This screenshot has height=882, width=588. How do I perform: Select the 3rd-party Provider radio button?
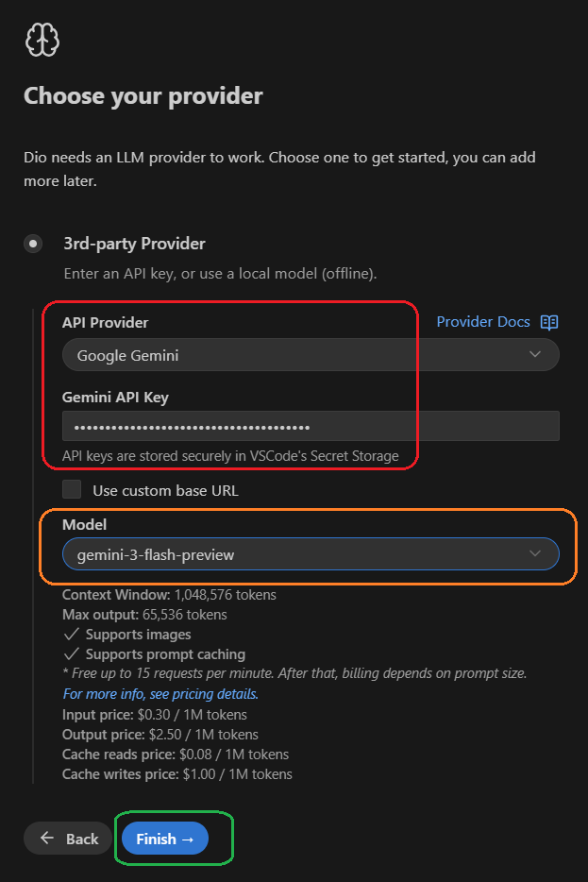point(32,243)
